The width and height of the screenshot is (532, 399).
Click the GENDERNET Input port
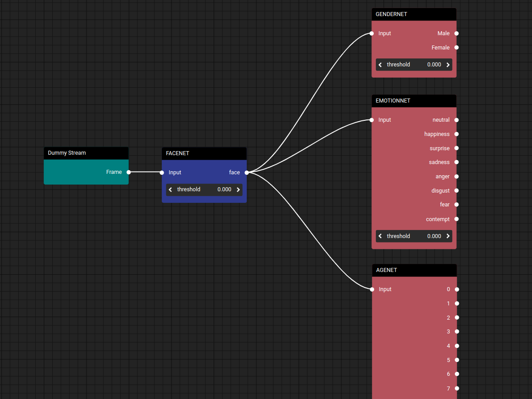pyautogui.click(x=371, y=33)
